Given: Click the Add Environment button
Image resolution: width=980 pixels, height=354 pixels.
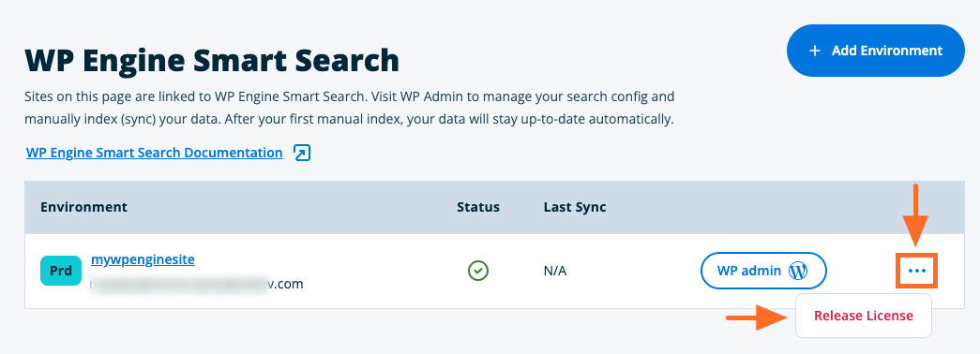Looking at the screenshot, I should pyautogui.click(x=875, y=51).
